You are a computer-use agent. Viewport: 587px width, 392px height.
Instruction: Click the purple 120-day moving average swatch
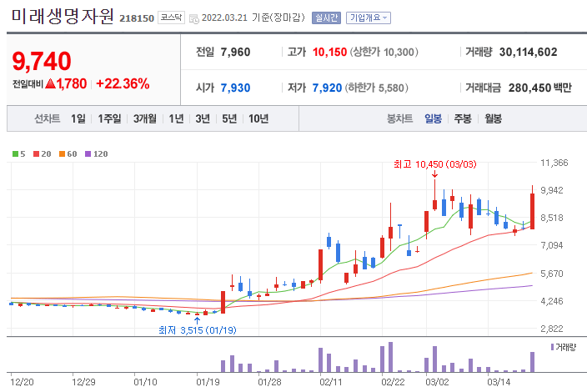click(88, 153)
